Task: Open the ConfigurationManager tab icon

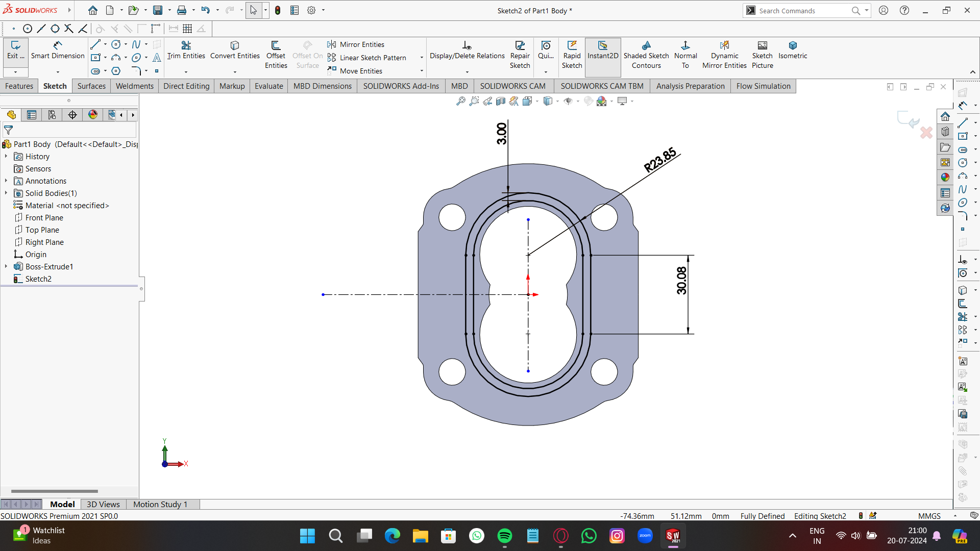Action: click(52, 115)
